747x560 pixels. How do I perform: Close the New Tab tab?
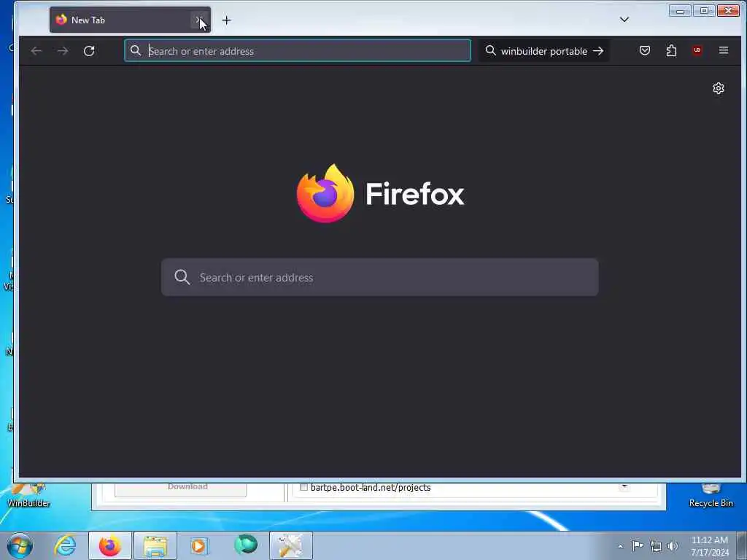click(199, 20)
